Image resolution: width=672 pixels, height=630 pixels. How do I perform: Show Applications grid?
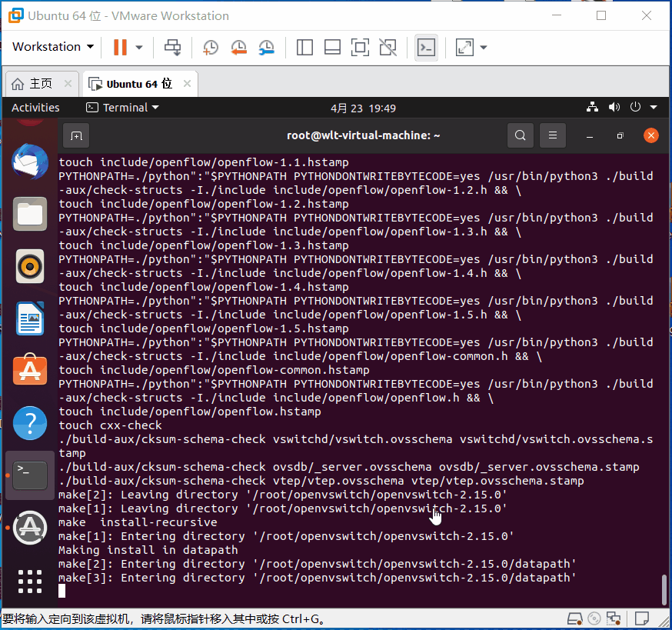(x=29, y=581)
